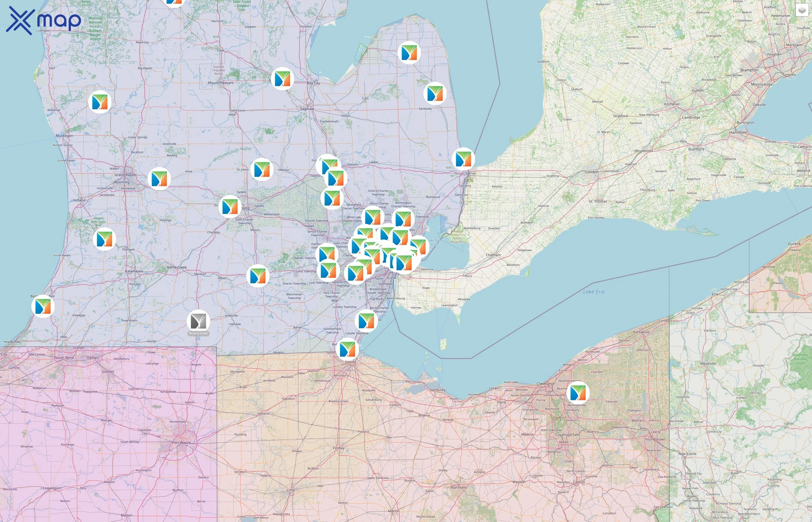Screen dimensions: 812x522
Task: Select the marker beside the Swartz label
Action: [x=336, y=178]
